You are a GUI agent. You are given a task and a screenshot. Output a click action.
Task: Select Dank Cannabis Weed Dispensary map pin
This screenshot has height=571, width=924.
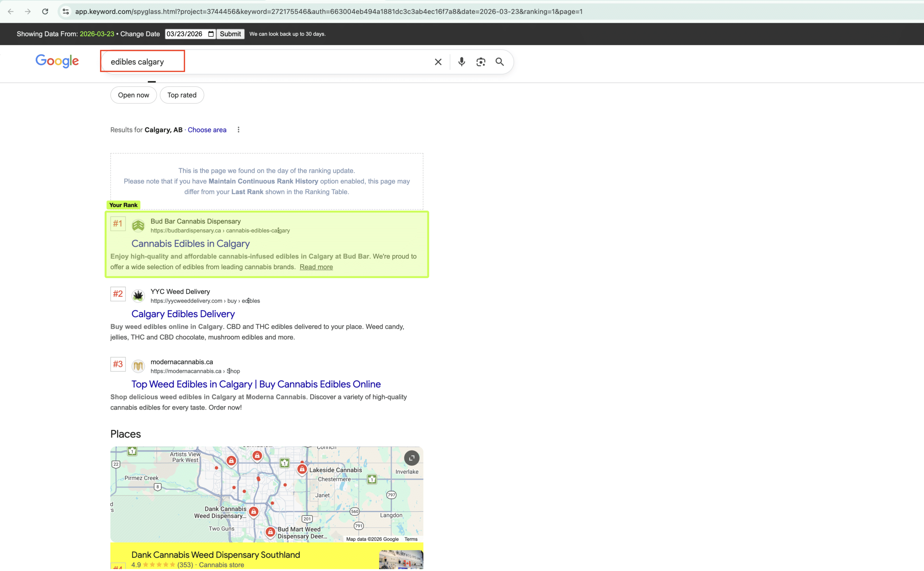click(x=254, y=512)
